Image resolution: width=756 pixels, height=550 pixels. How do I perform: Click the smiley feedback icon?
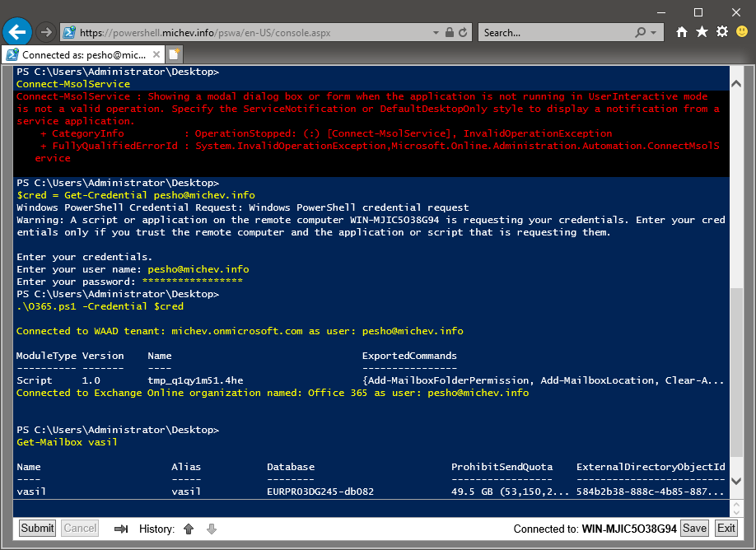742,32
